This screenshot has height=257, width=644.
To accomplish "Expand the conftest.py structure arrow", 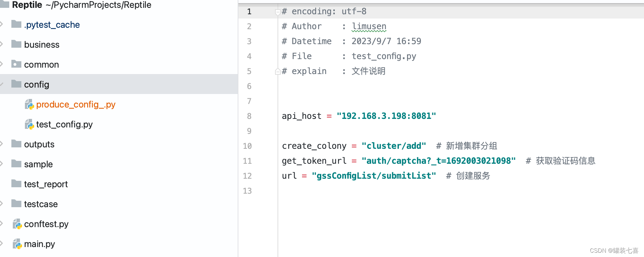I will [1, 224].
